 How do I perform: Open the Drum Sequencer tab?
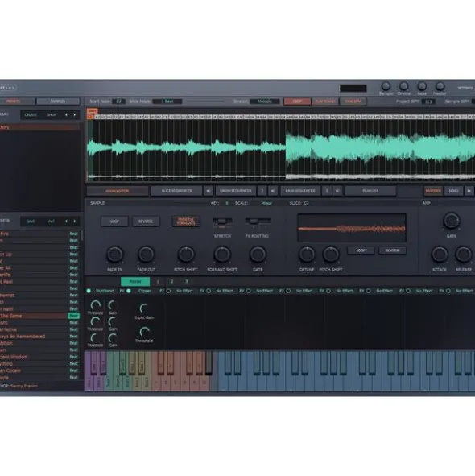tap(236, 191)
